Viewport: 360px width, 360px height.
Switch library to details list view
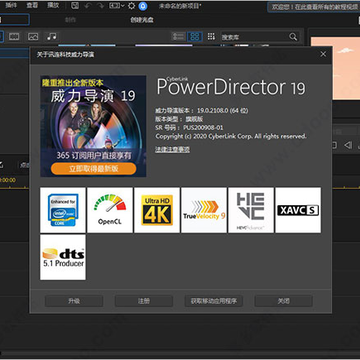click(x=179, y=36)
